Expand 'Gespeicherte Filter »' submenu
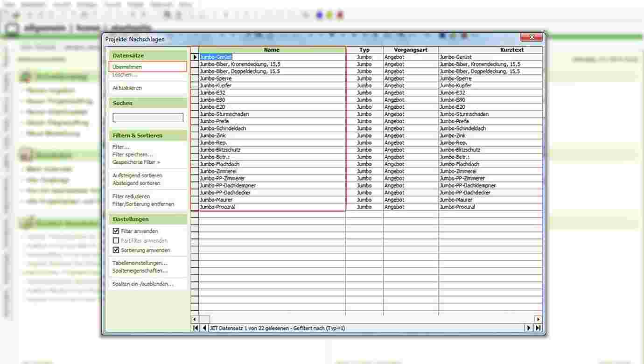The image size is (644, 364). pyautogui.click(x=136, y=162)
